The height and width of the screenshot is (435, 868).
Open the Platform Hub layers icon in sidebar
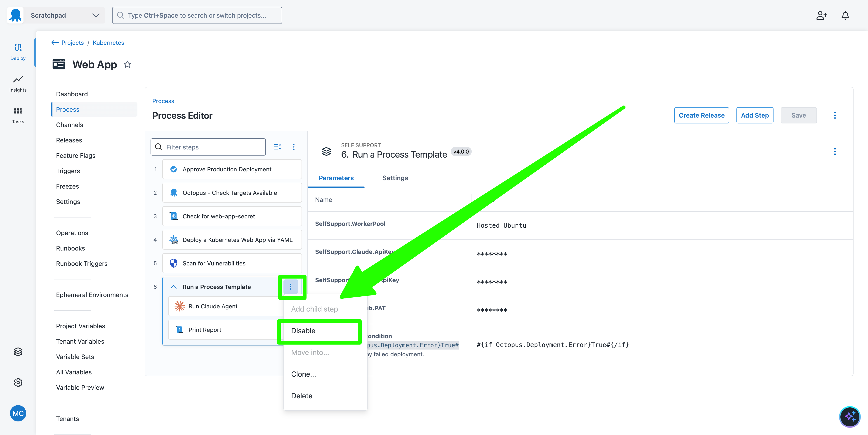point(18,351)
